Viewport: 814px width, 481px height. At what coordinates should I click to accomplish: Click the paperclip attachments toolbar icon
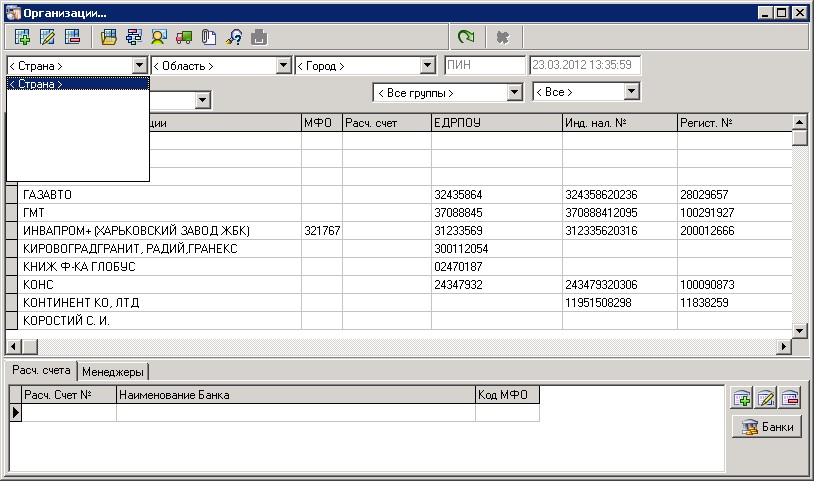coord(209,37)
